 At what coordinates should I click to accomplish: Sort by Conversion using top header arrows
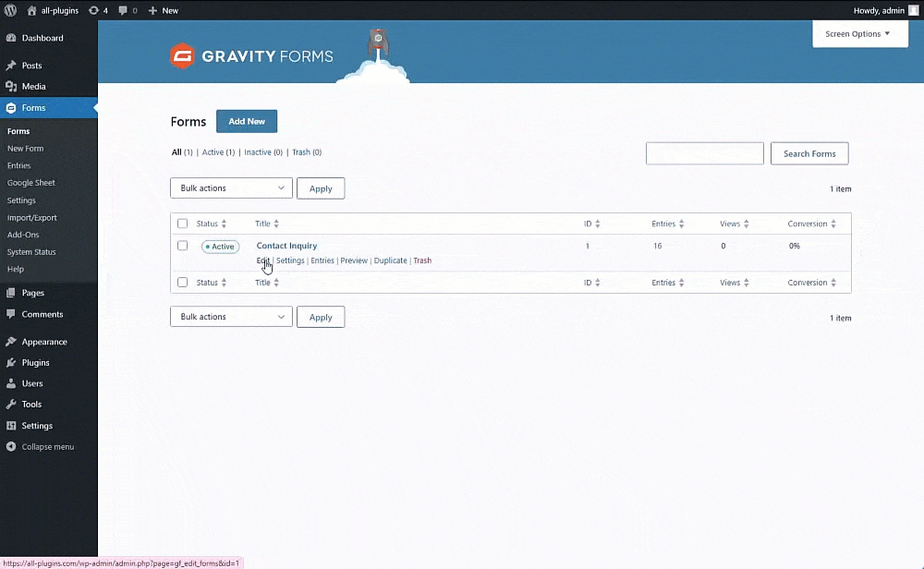point(833,224)
